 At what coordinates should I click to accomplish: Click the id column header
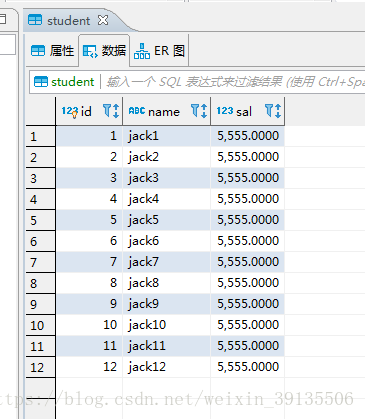[89, 111]
